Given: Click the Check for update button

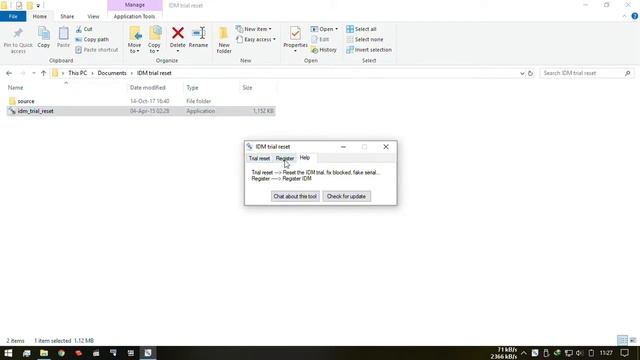Looking at the screenshot, I should tap(346, 196).
